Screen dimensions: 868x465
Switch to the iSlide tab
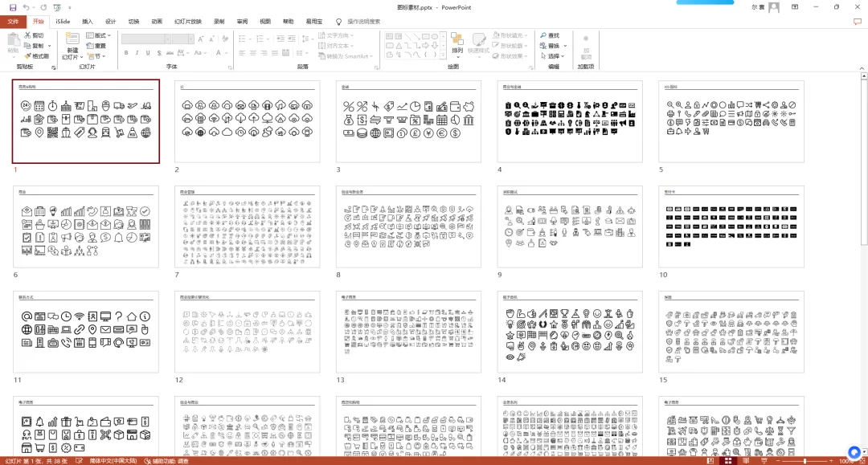click(63, 22)
